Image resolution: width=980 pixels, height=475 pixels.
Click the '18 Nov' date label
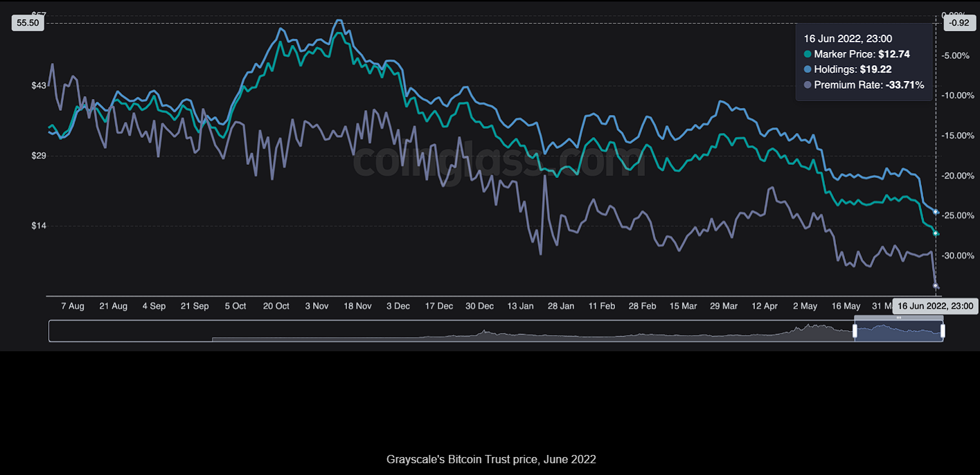coord(357,306)
